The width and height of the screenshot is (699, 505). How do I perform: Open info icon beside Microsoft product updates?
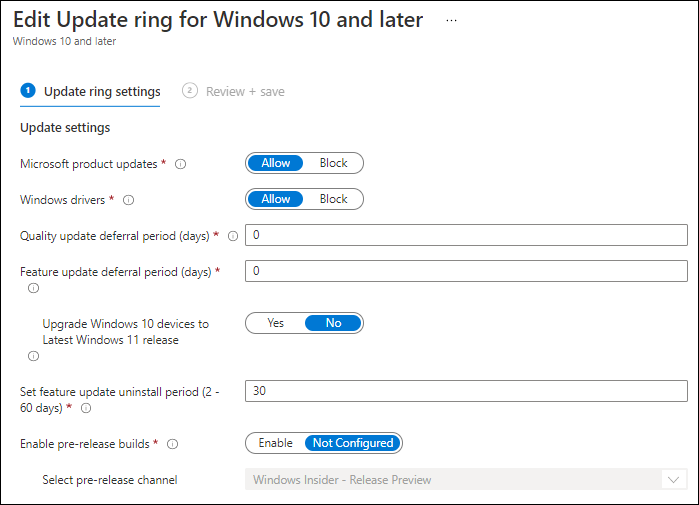point(181,164)
